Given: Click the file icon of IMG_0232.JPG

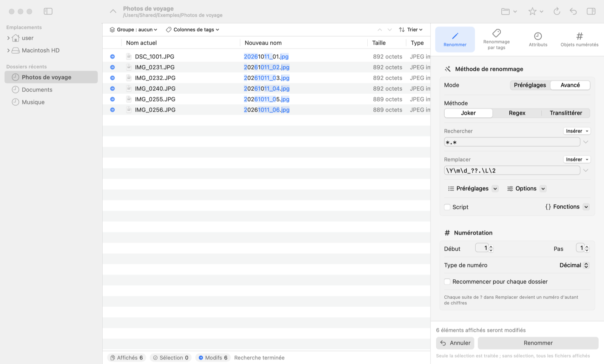Looking at the screenshot, I should pyautogui.click(x=129, y=78).
